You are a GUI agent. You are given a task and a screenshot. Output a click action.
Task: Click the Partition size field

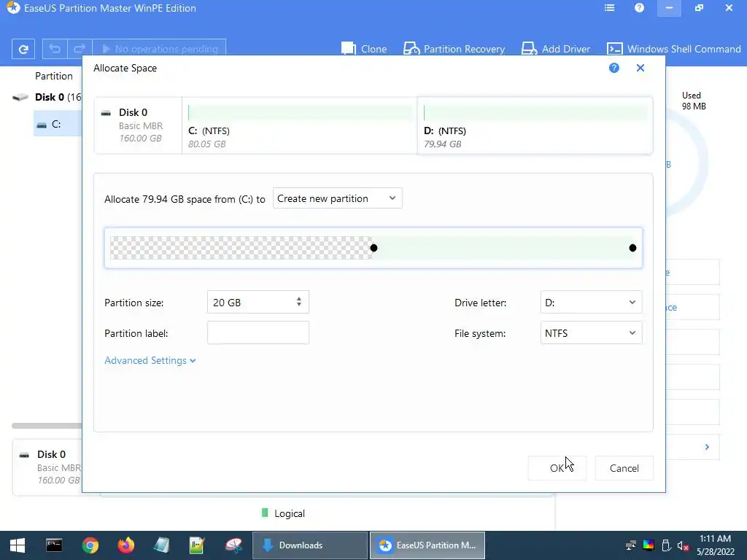point(258,302)
